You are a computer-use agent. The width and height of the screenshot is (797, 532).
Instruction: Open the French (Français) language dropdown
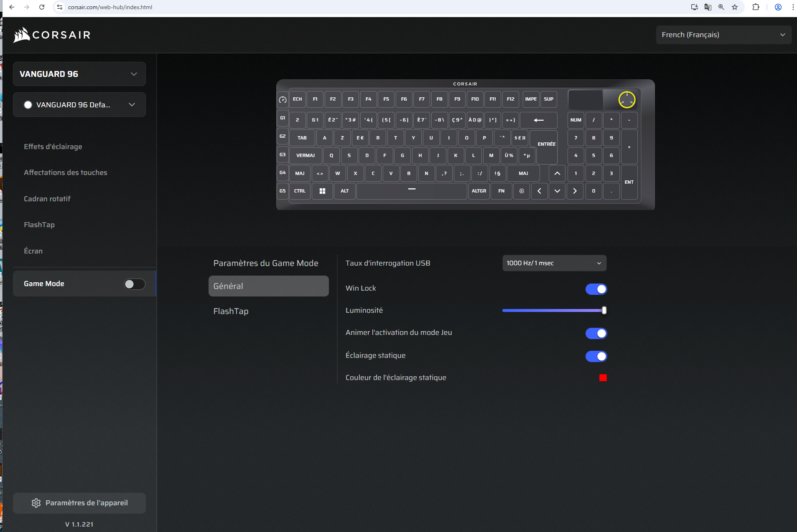pyautogui.click(x=723, y=35)
